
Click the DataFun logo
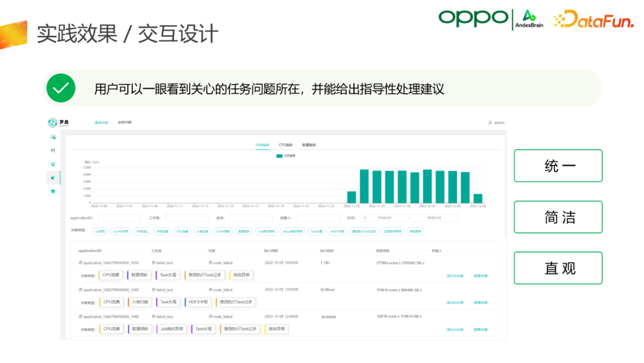point(594,19)
